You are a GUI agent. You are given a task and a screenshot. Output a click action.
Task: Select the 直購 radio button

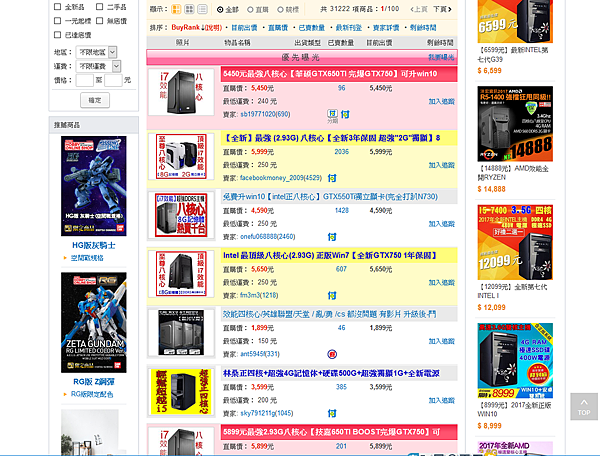coord(250,10)
